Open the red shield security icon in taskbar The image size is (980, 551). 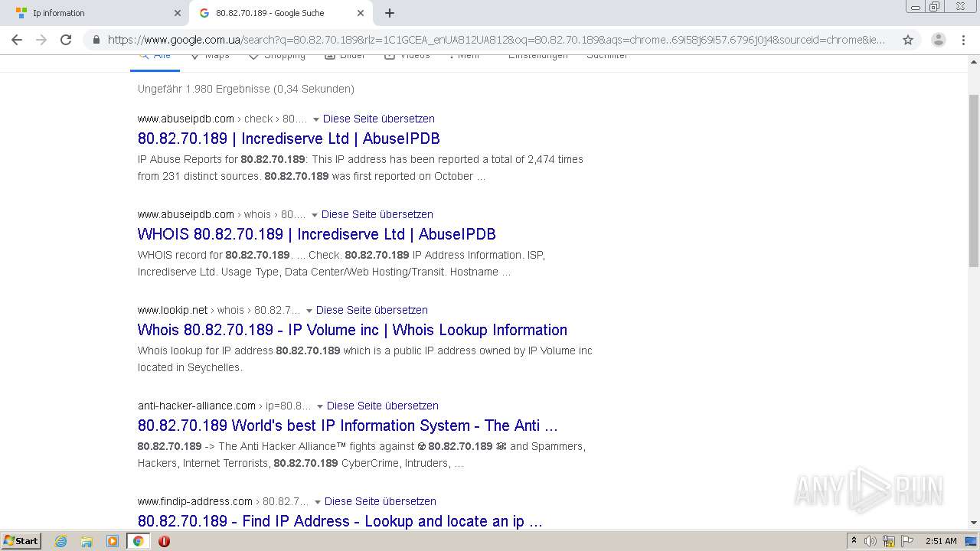tap(164, 541)
